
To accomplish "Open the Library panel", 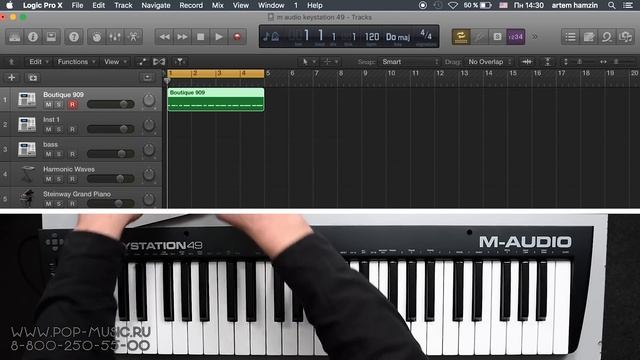I will [15, 37].
